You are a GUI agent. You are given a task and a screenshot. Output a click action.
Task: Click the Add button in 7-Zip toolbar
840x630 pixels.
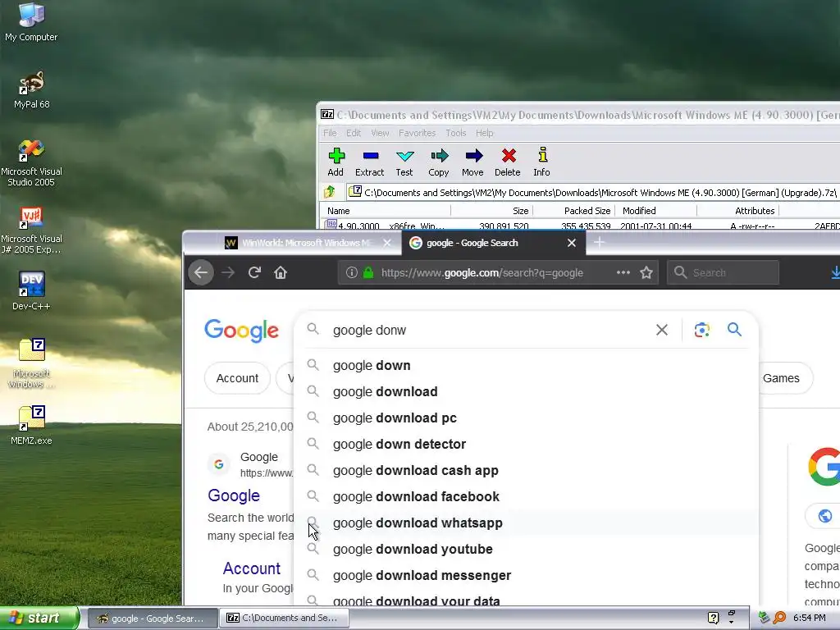pyautogui.click(x=336, y=162)
